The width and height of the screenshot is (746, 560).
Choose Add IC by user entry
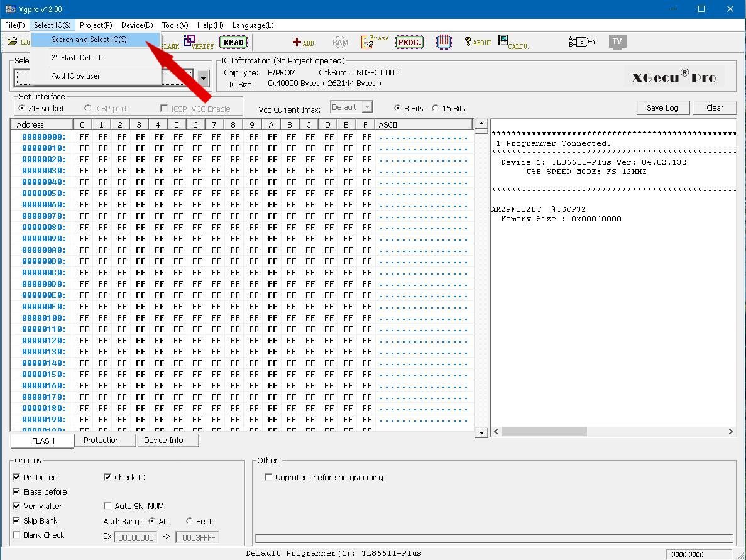point(96,75)
